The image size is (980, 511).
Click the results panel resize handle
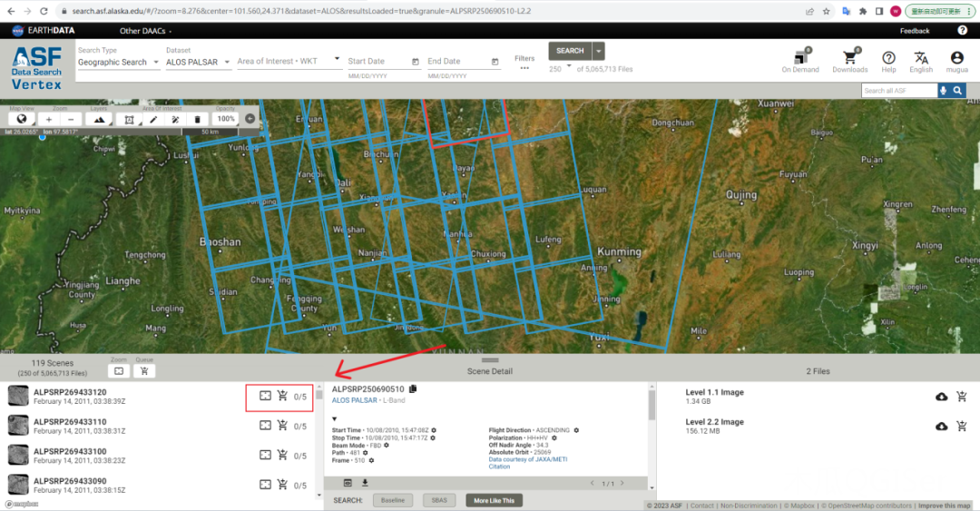(490, 360)
